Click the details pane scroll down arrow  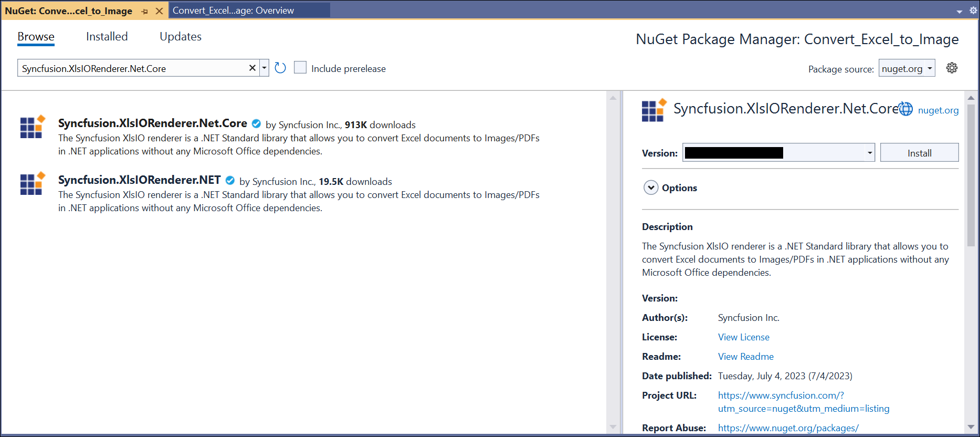pos(971,427)
